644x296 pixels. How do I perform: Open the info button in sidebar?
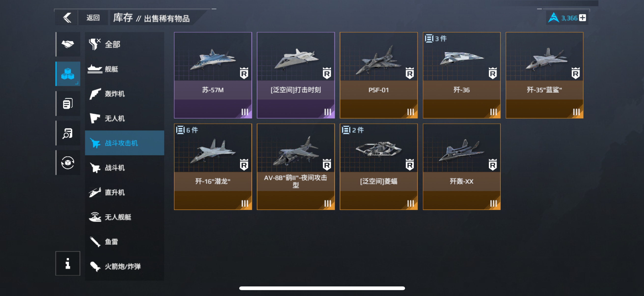point(68,263)
